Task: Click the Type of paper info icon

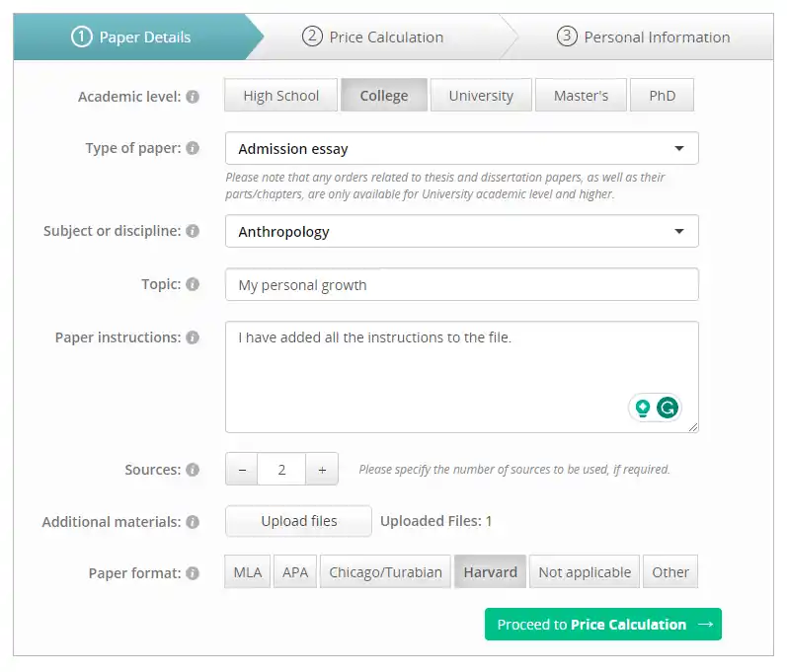Action: [193, 148]
